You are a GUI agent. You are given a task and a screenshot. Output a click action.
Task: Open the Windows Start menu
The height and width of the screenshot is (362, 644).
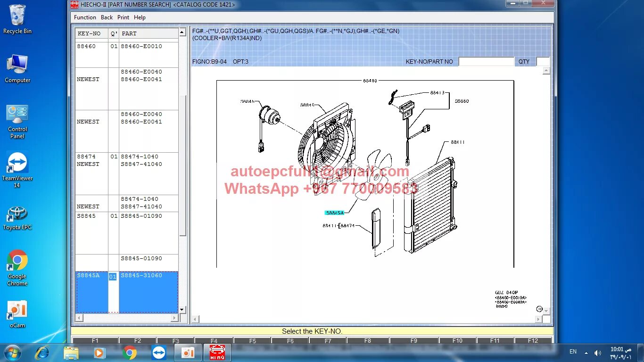(x=12, y=353)
